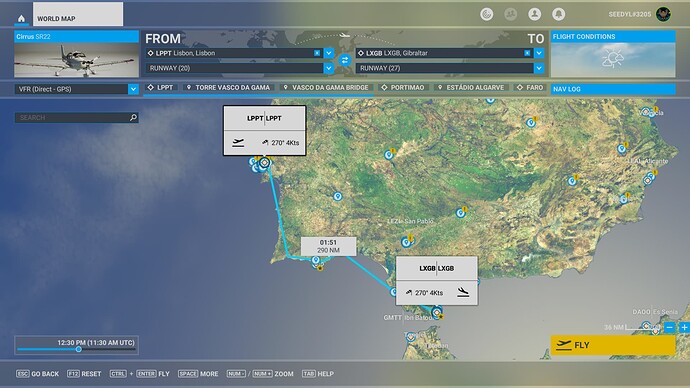Image resolution: width=690 pixels, height=388 pixels.
Task: Expand the departure RUNWAY (20) dropdown
Action: pyautogui.click(x=329, y=68)
